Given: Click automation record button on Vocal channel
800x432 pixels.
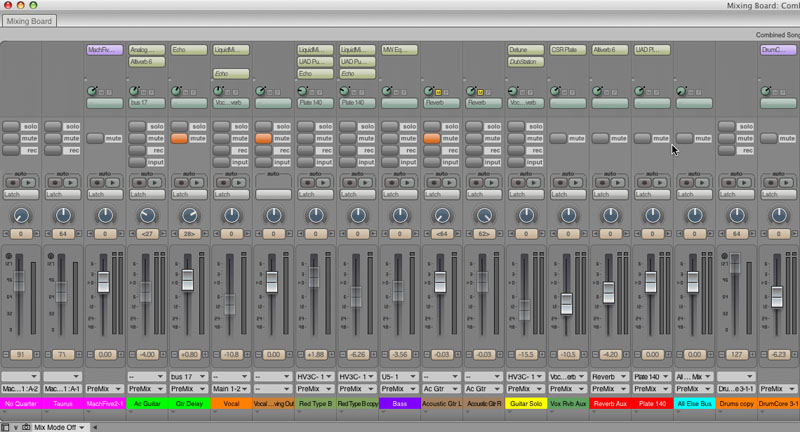Looking at the screenshot, I should coord(224,182).
